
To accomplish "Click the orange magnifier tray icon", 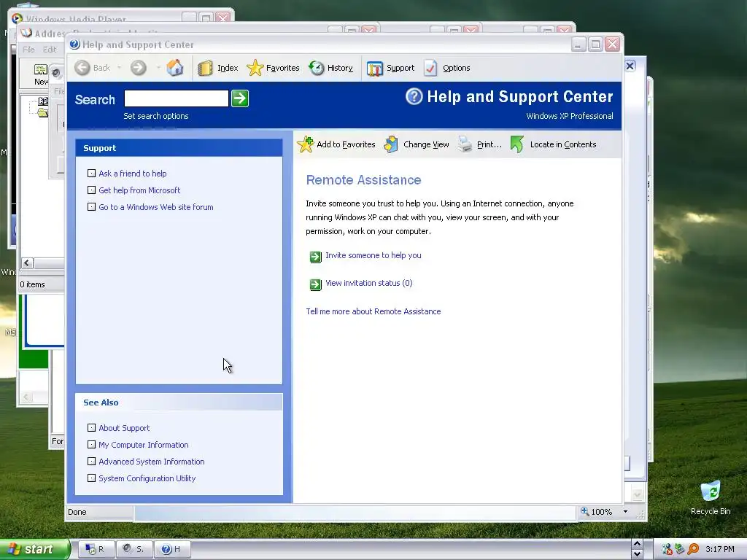I will [693, 549].
